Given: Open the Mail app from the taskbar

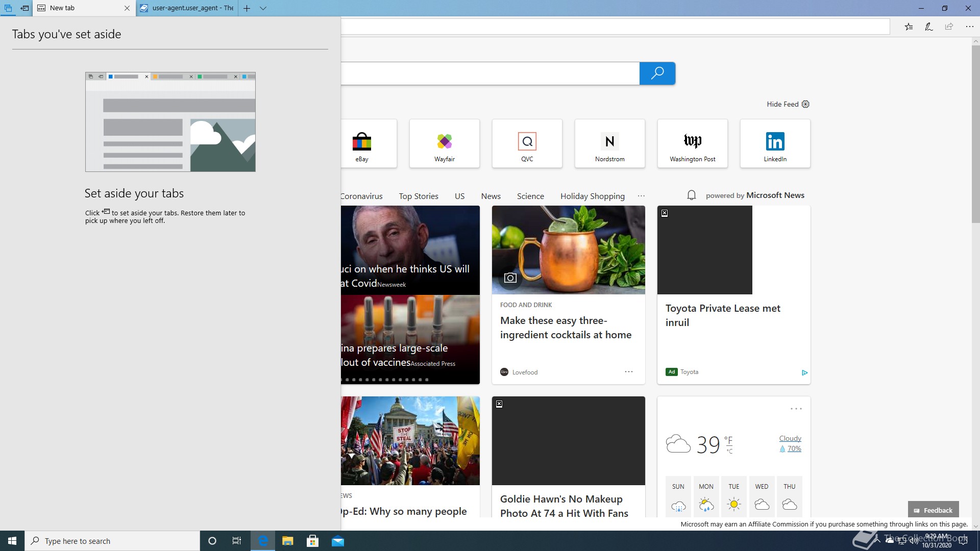Looking at the screenshot, I should coord(337,541).
